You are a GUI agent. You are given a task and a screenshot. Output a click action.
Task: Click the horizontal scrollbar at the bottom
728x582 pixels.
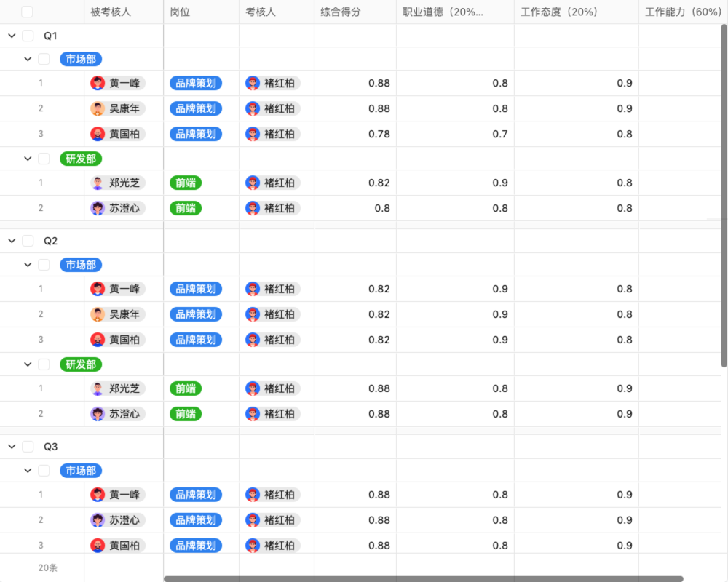pyautogui.click(x=422, y=579)
